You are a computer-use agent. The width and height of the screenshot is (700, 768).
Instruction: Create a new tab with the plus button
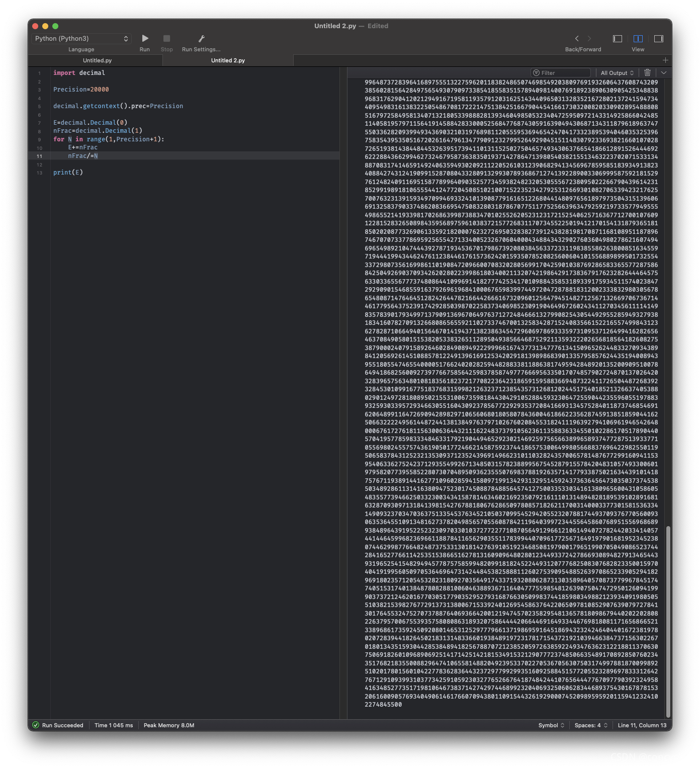(x=665, y=60)
